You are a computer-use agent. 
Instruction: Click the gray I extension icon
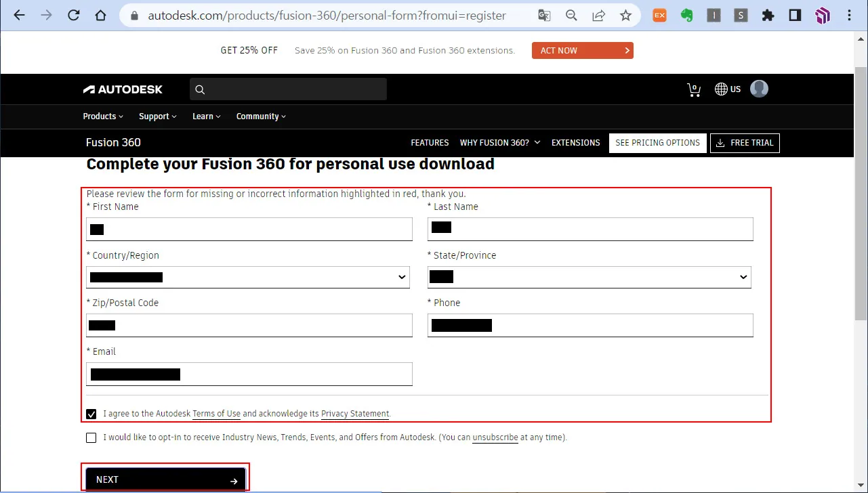(714, 15)
